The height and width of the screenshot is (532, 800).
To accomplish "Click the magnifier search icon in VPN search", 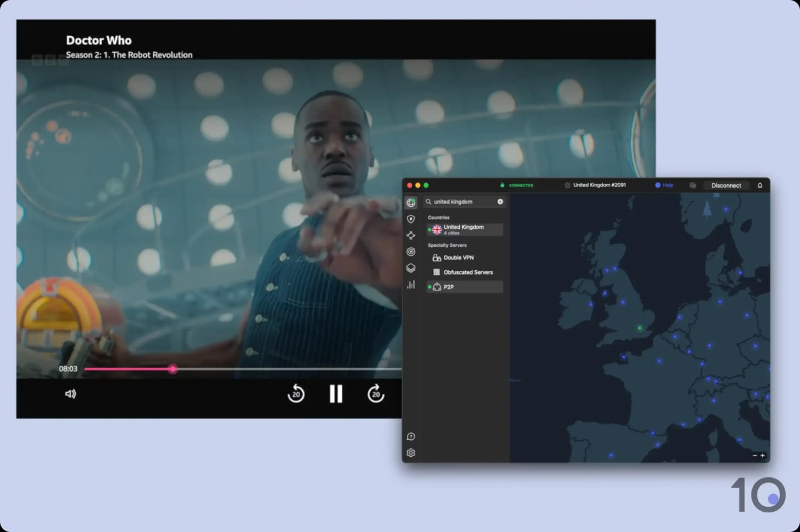I will 428,201.
